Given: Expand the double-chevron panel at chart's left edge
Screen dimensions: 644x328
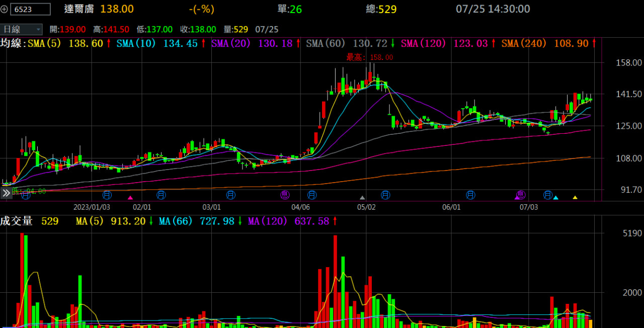Looking at the screenshot, I should pos(6,193).
